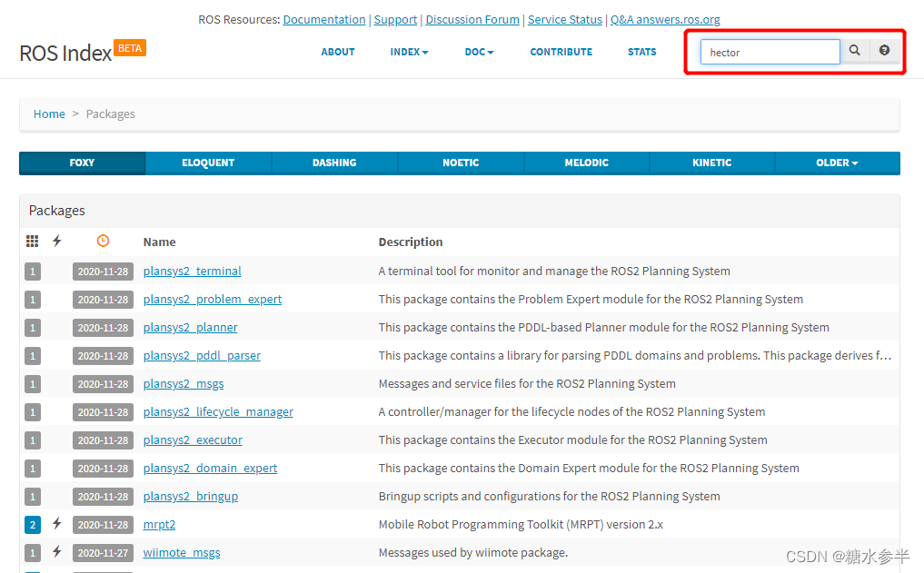Expand the DOC dropdown menu
The width and height of the screenshot is (924, 573).
point(479,52)
